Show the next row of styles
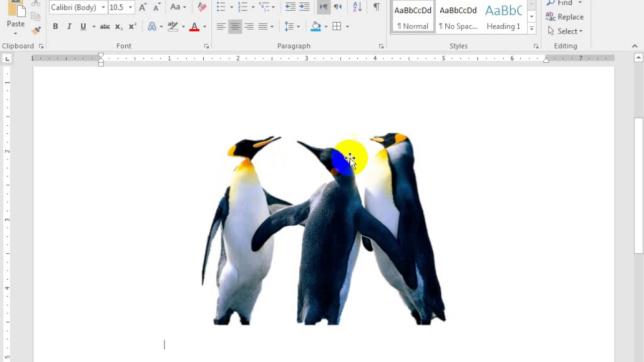644x362 pixels. tap(532, 17)
